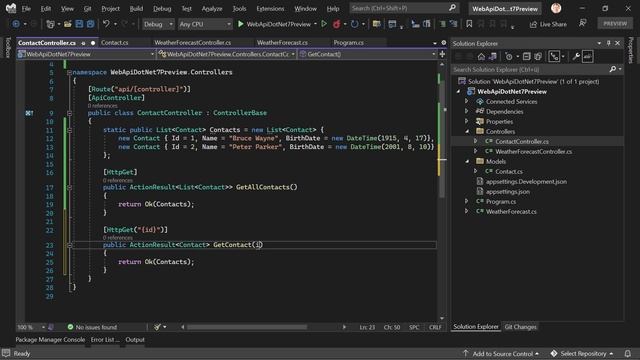Open the Debug configuration dropdown
The image size is (640, 360).
pos(158,24)
